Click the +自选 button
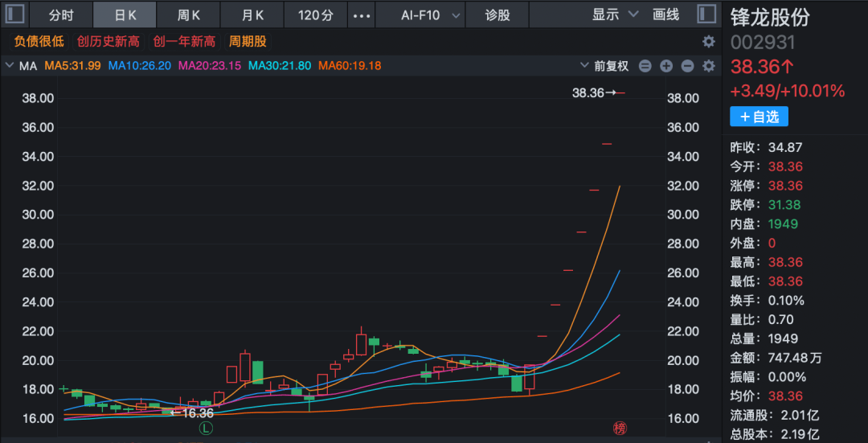 click(x=759, y=117)
